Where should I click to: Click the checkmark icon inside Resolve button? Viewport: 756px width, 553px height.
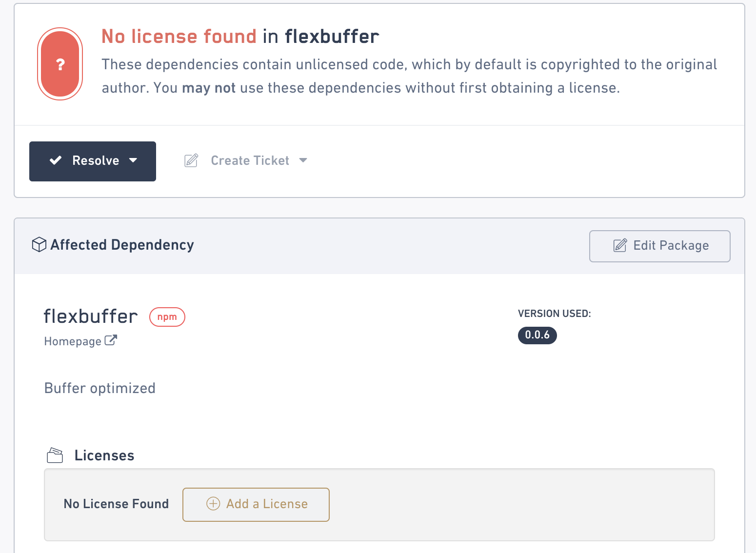pyautogui.click(x=56, y=160)
